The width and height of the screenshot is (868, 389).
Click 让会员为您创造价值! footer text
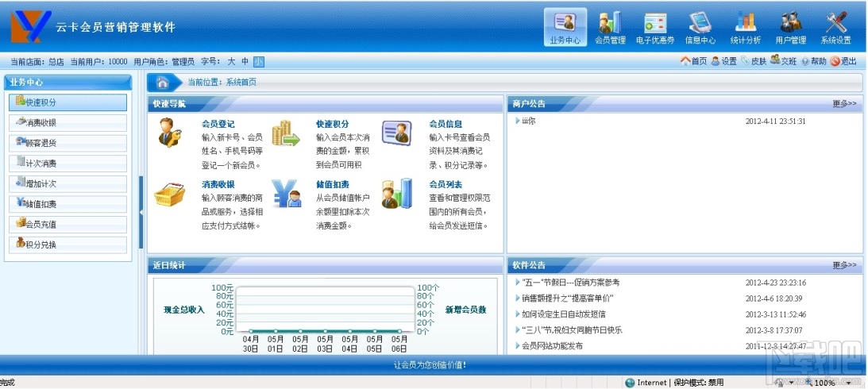(430, 364)
